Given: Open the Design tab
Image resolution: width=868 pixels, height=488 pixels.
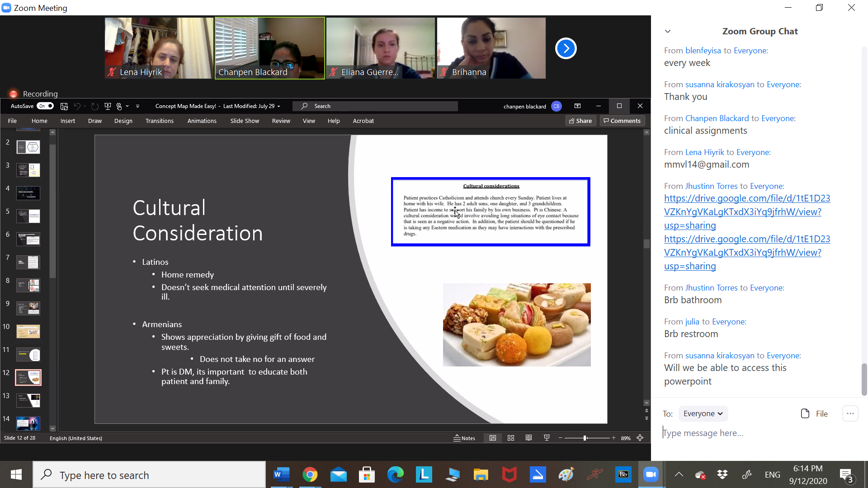Looking at the screenshot, I should [x=123, y=121].
